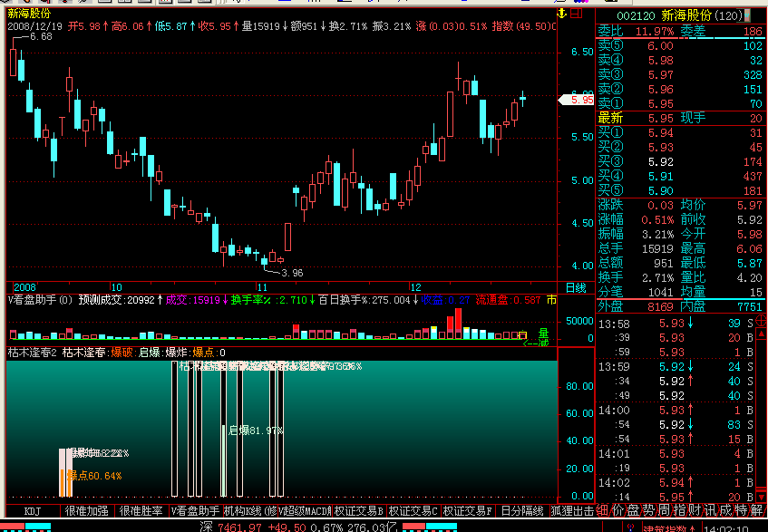Select the 成 tab in side panel
Image resolution: width=768 pixels, height=532 pixels.
tap(725, 510)
